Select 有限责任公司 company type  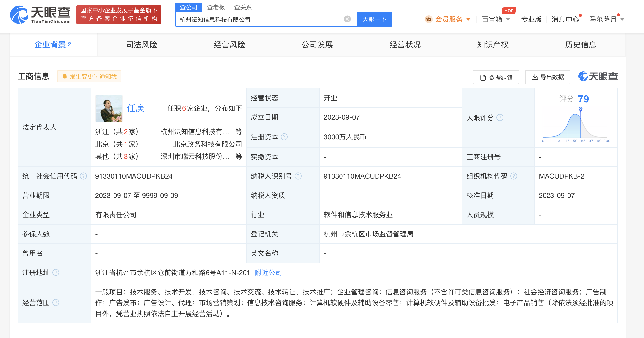coord(116,215)
